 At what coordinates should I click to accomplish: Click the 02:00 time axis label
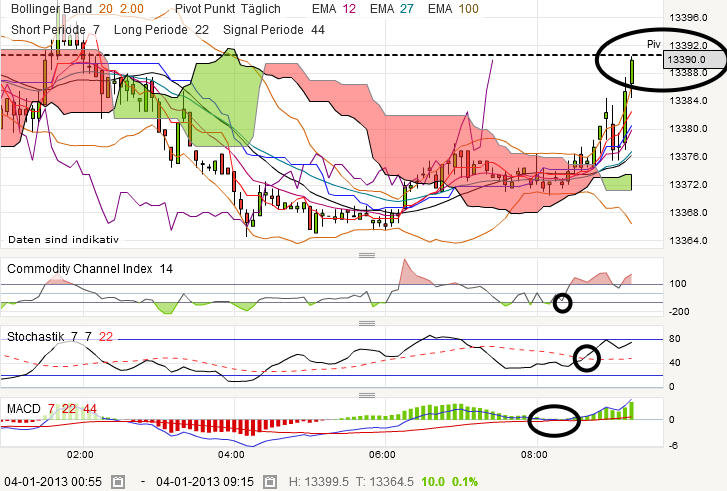[x=80, y=454]
